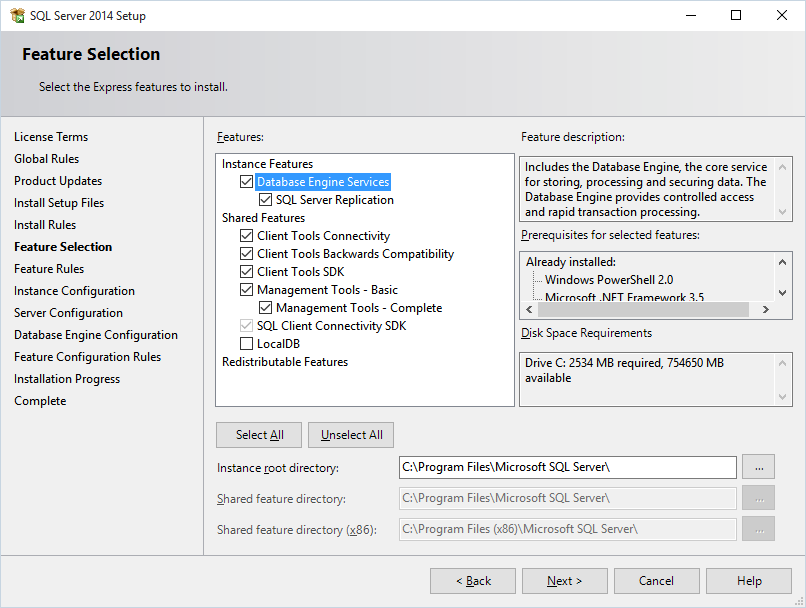Go to the Instance Configuration step
Screen dimensions: 806x608
[x=74, y=291]
